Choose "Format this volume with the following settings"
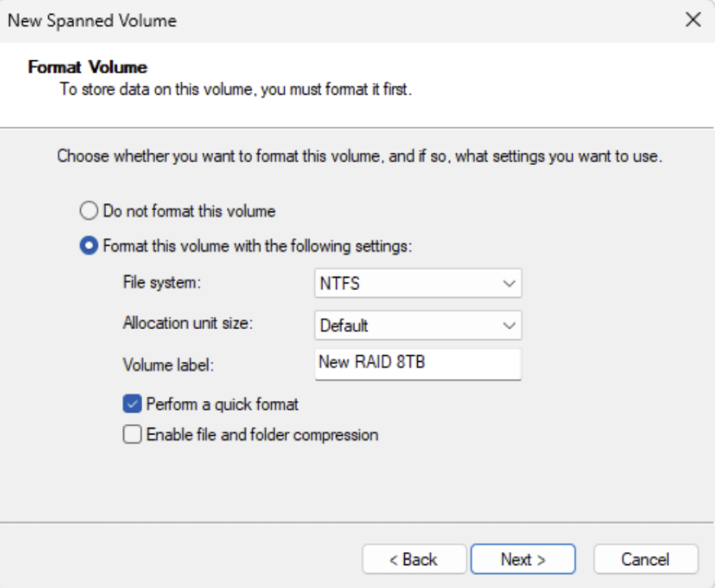715x588 pixels. coord(90,247)
